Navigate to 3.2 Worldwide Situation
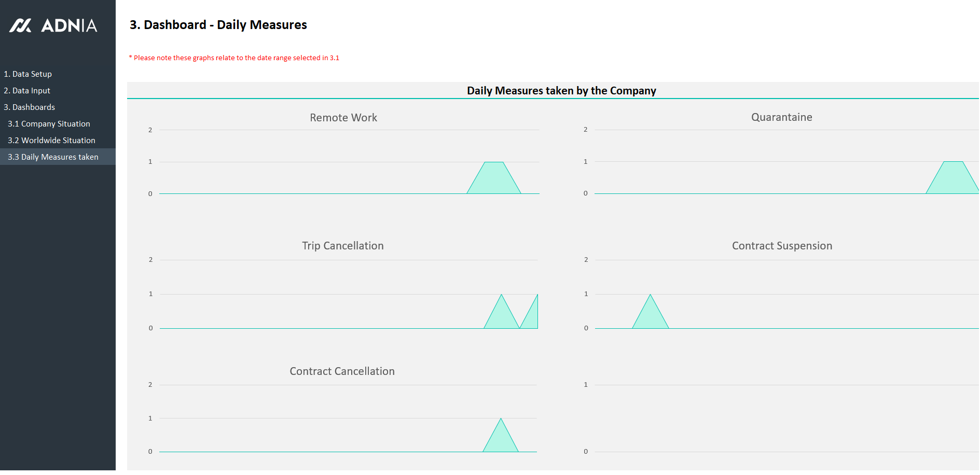Image resolution: width=980 pixels, height=475 pixels. click(51, 141)
